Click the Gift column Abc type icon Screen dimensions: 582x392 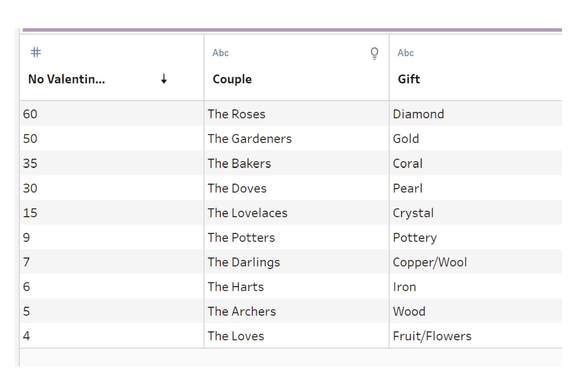click(x=406, y=53)
